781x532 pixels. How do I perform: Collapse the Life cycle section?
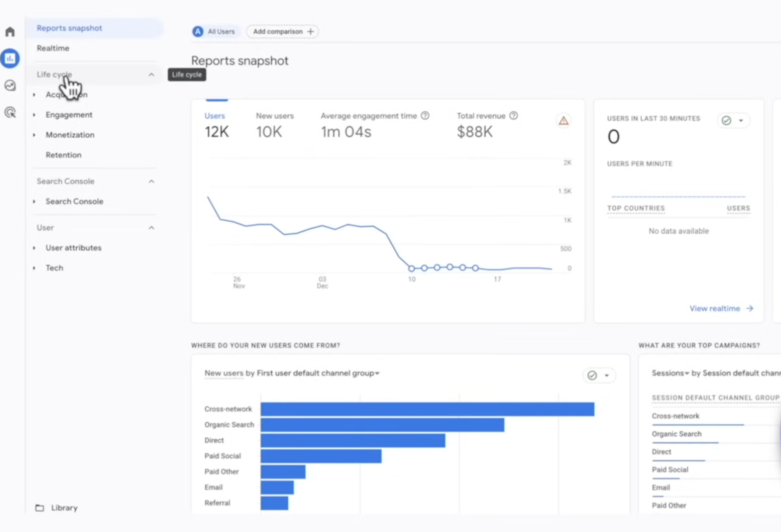click(x=151, y=75)
